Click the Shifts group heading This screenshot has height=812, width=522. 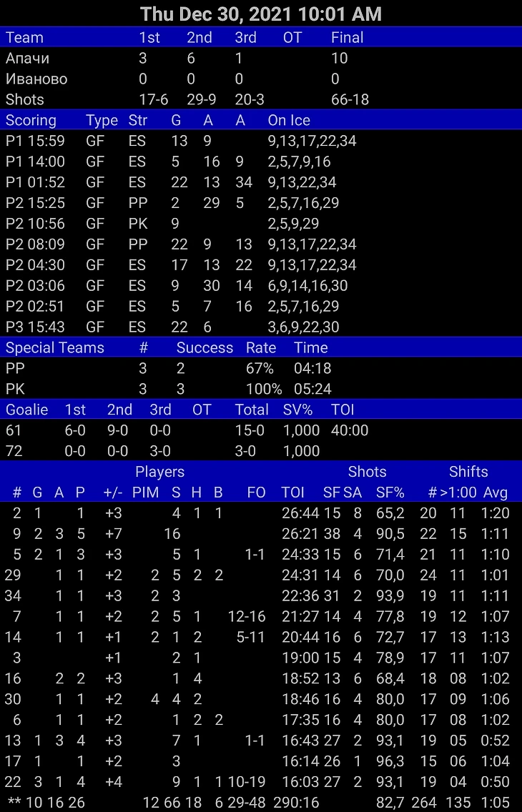click(x=468, y=472)
